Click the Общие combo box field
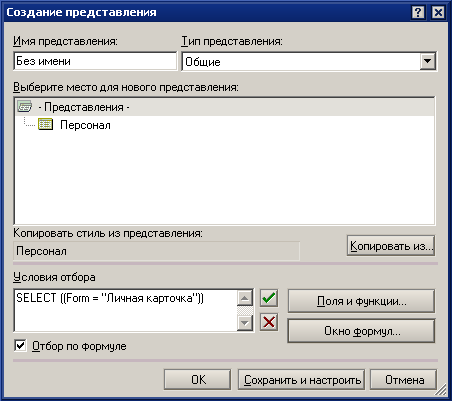The width and height of the screenshot is (452, 401). pos(309,61)
